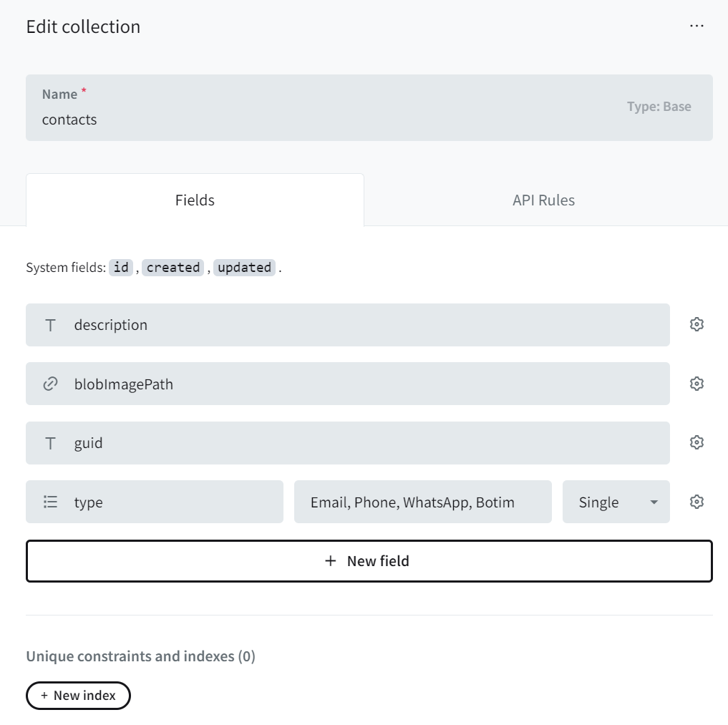The height and width of the screenshot is (725, 728).
Task: Open settings gear for the blobImagePath field
Action: pos(697,384)
